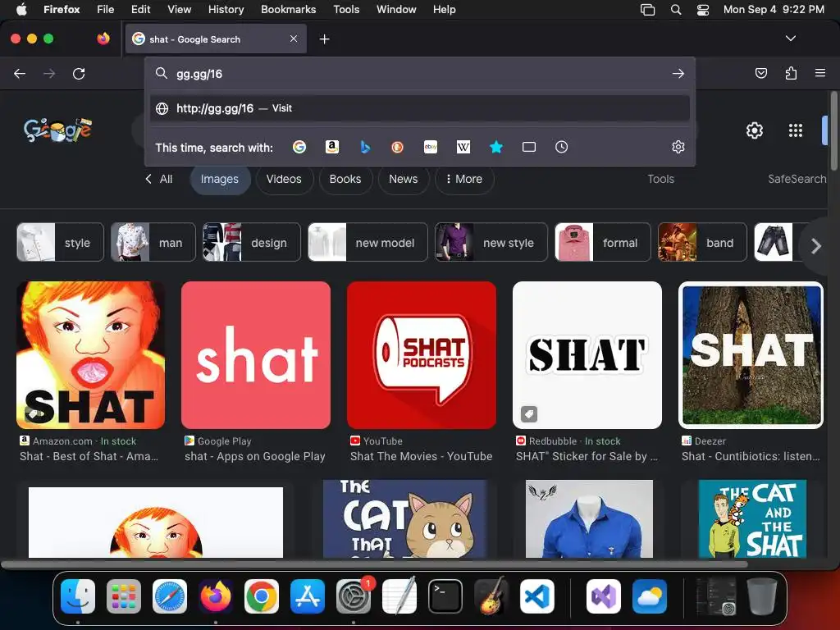Open the History menu
Image resolution: width=840 pixels, height=630 pixels.
coord(226,10)
